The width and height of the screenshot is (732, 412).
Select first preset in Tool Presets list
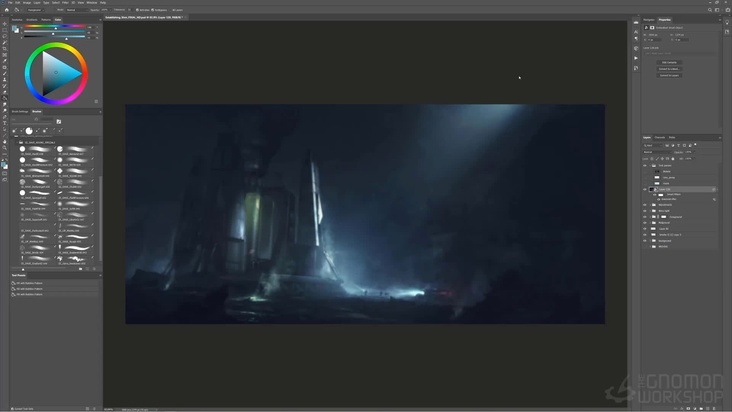[55, 283]
